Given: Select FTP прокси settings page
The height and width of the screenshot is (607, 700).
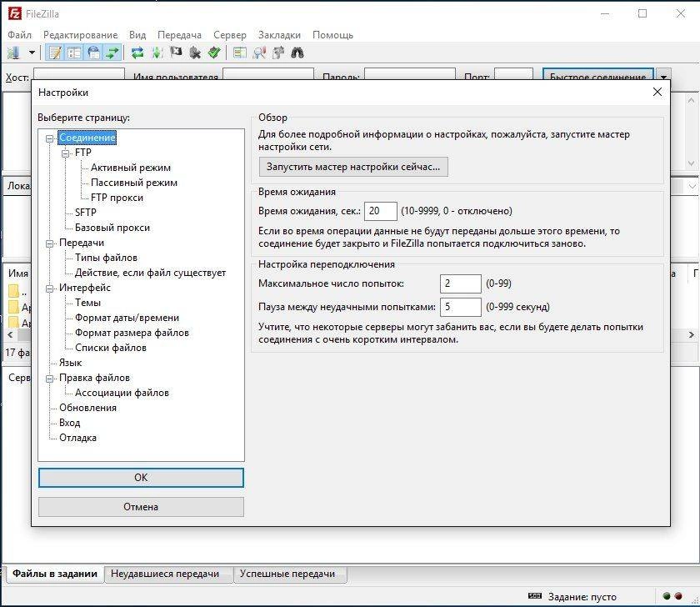Looking at the screenshot, I should [117, 198].
